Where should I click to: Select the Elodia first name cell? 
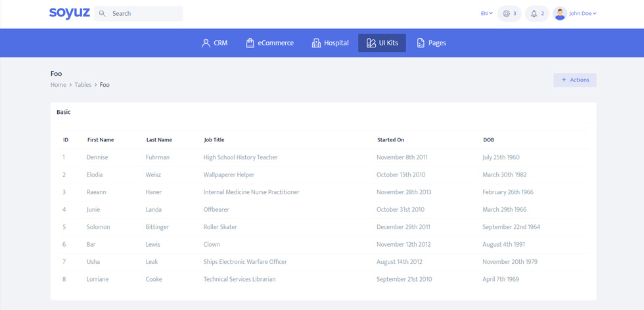tap(95, 174)
